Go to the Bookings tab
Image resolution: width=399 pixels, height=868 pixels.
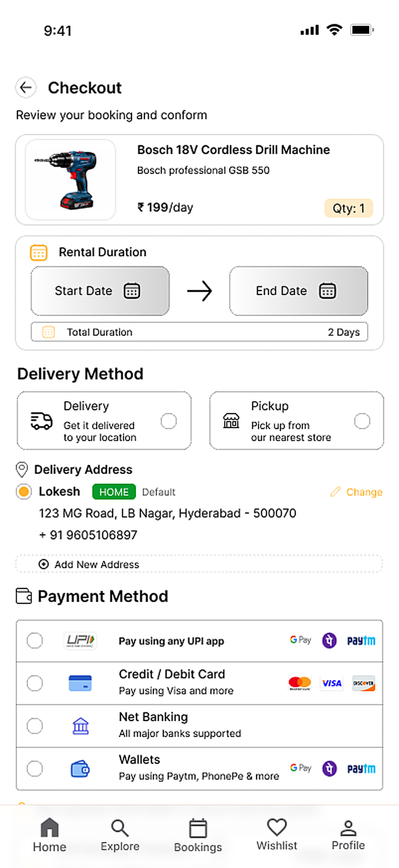click(198, 835)
